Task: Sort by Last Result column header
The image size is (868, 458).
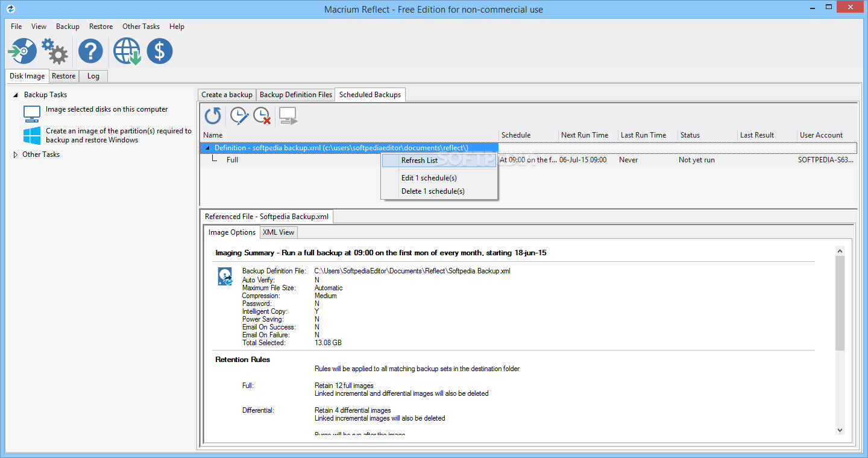Action: pyautogui.click(x=767, y=135)
